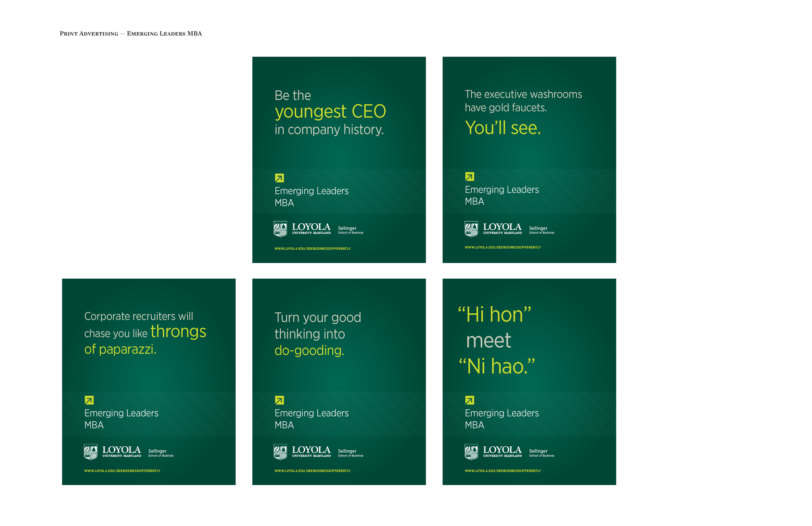
Task: Click the "Ni hao." headline
Action: [497, 366]
